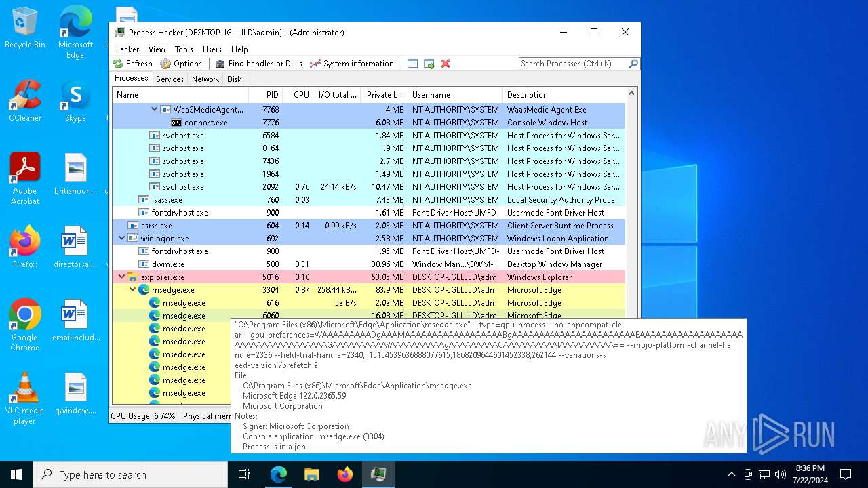Open the Users menu
This screenshot has height=488, width=868.
212,49
